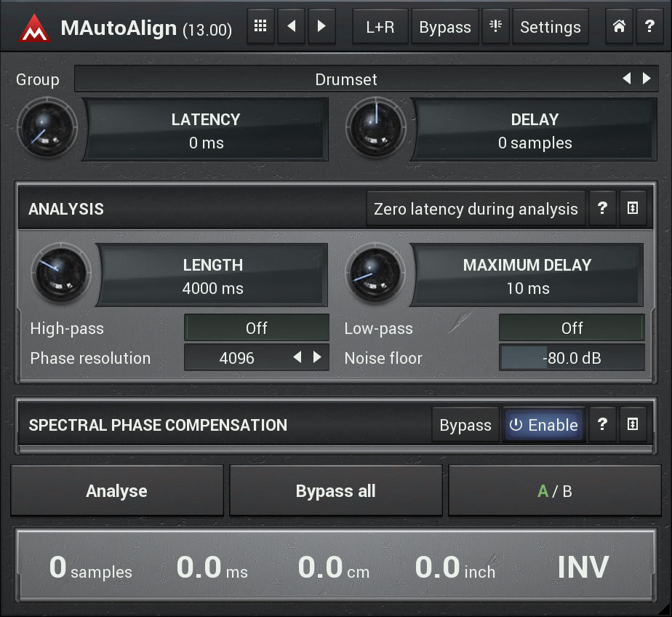Go to next preset arrow
This screenshot has width=672, height=617.
(321, 27)
